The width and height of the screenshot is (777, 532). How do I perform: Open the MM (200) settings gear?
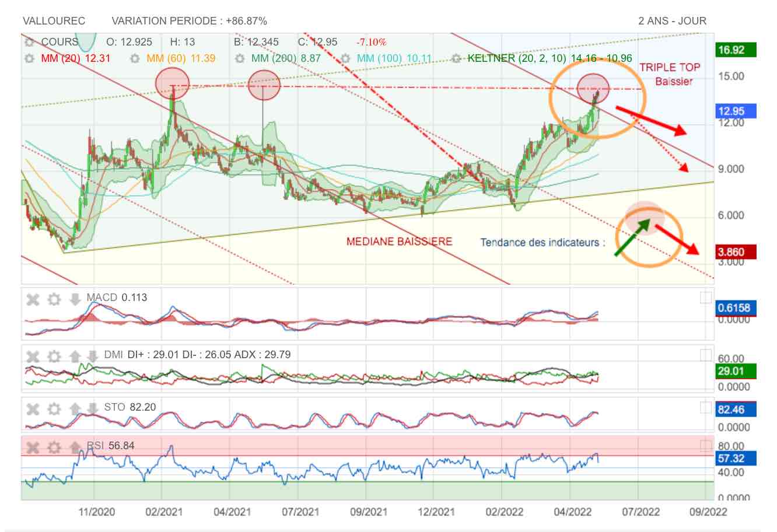(x=239, y=58)
